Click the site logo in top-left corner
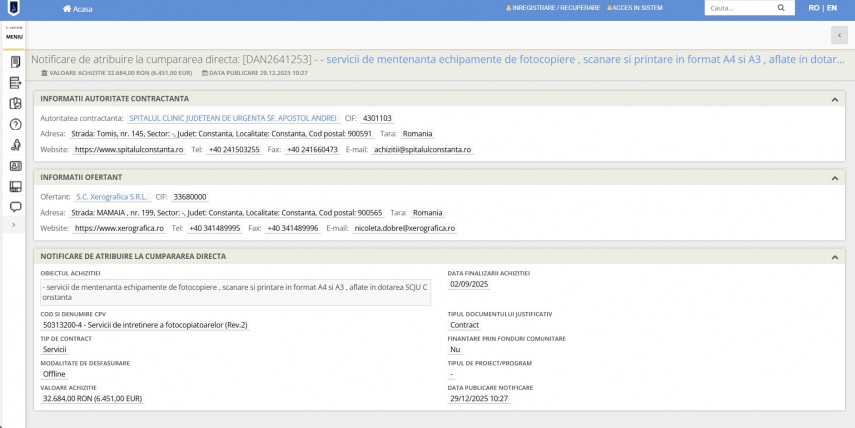Image resolution: width=855 pixels, height=428 pixels. coord(14,8)
